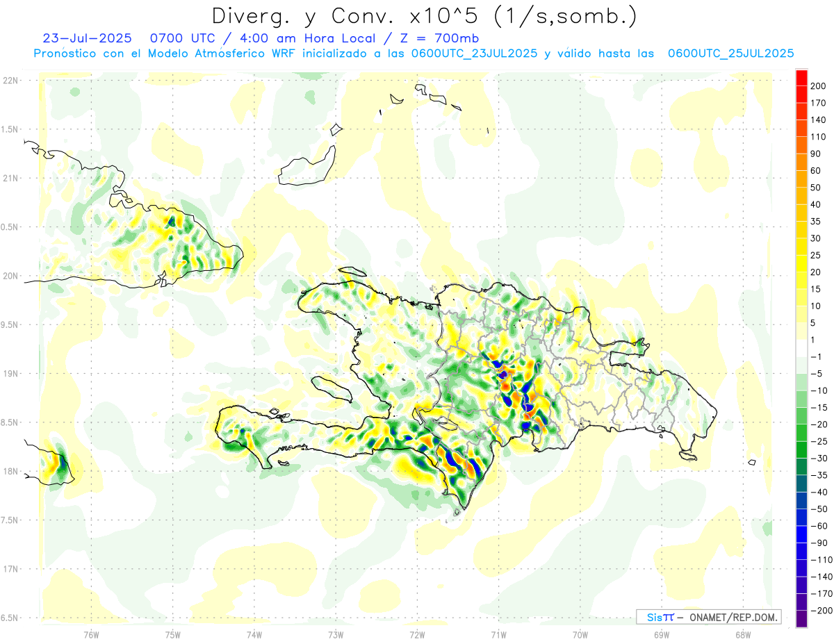834x644 pixels.
Task: Click the '17N' latitude label
Action: click(x=10, y=569)
